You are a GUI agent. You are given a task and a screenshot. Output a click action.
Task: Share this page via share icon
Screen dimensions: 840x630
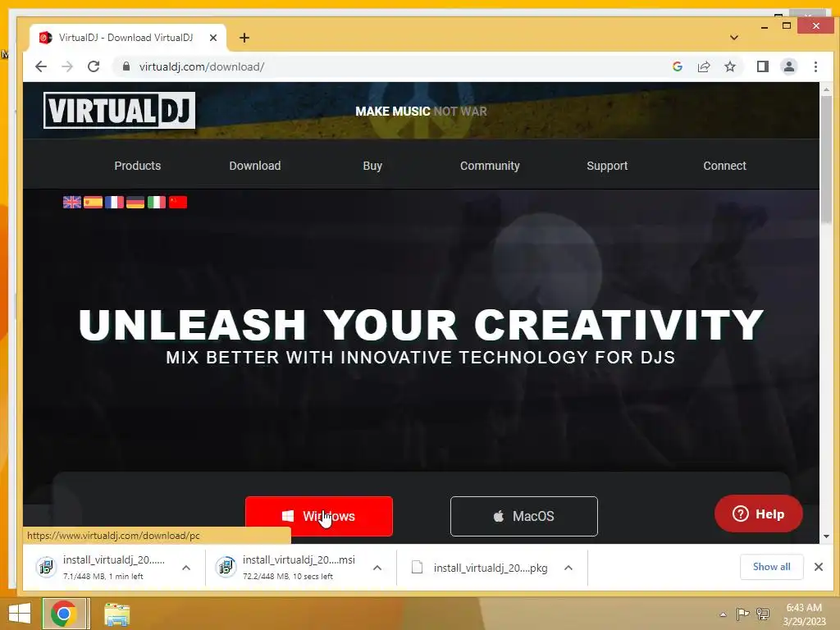point(703,66)
